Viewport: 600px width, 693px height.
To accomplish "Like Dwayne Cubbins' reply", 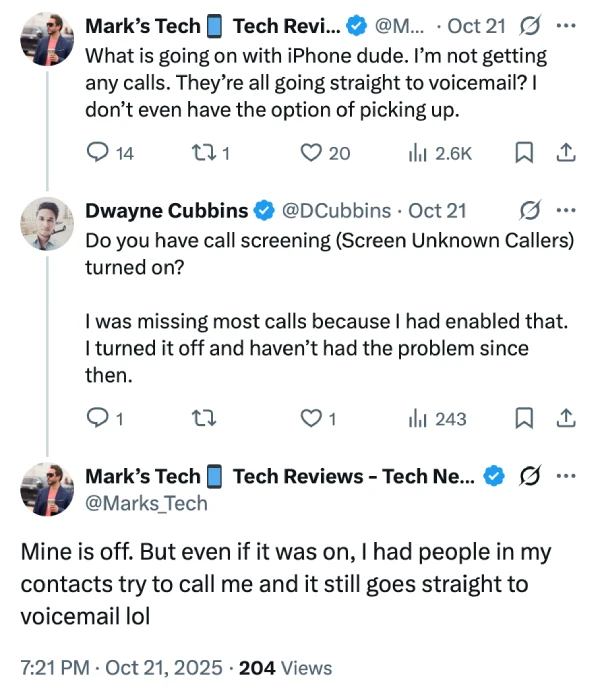I will point(312,419).
